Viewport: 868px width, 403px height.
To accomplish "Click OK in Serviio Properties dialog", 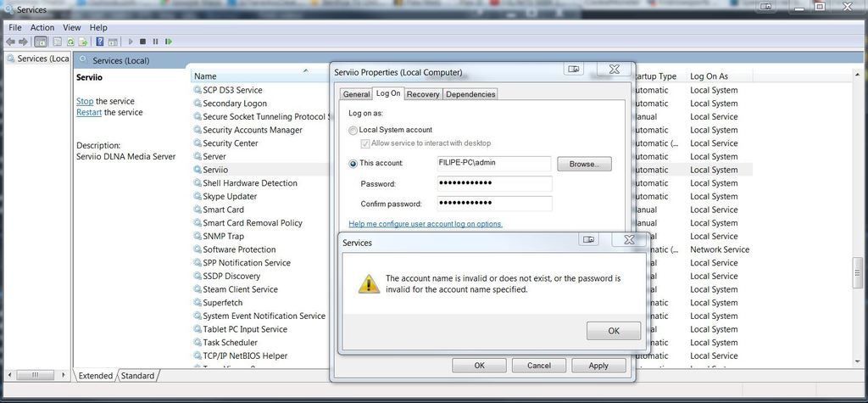I will click(480, 366).
